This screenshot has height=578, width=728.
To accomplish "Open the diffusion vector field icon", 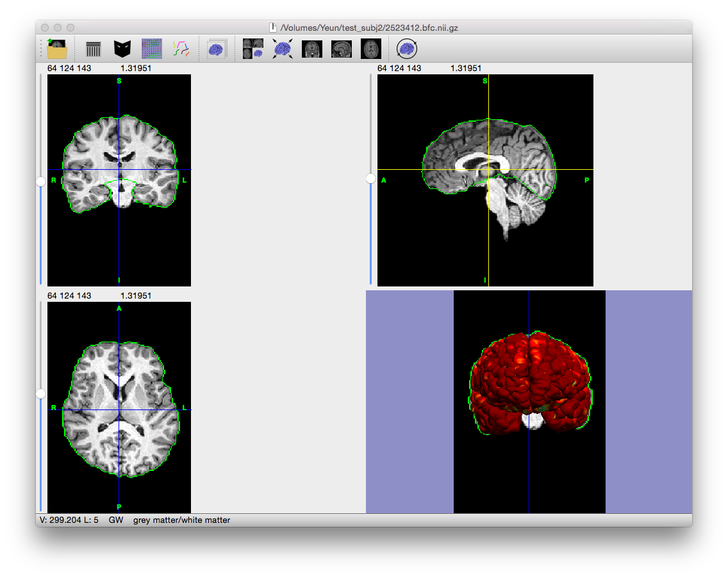I will tap(152, 49).
